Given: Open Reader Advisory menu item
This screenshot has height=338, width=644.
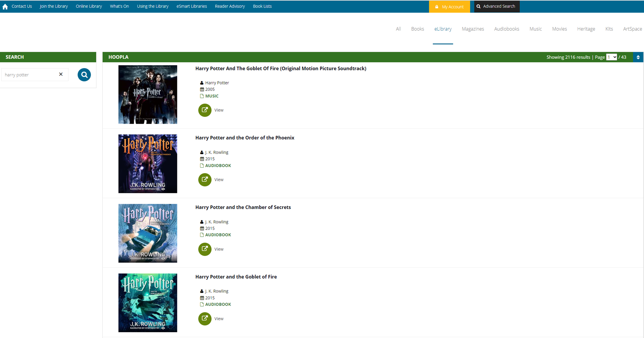Looking at the screenshot, I should point(230,6).
